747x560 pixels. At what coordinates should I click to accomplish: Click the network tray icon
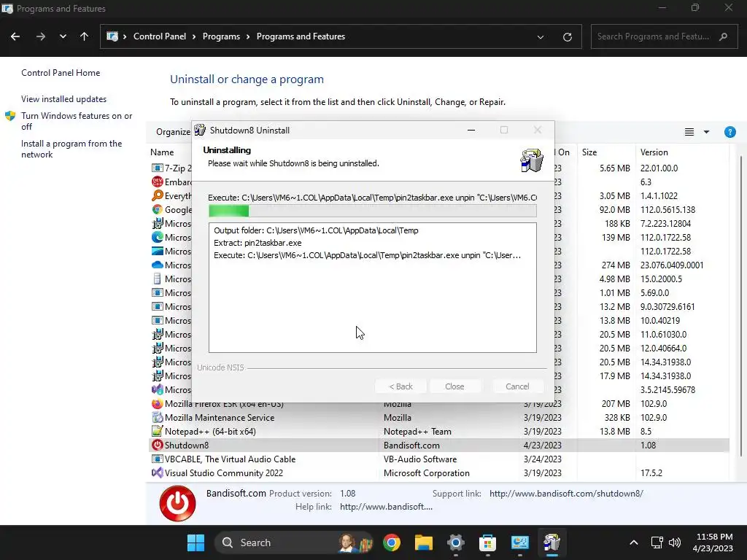coord(657,542)
